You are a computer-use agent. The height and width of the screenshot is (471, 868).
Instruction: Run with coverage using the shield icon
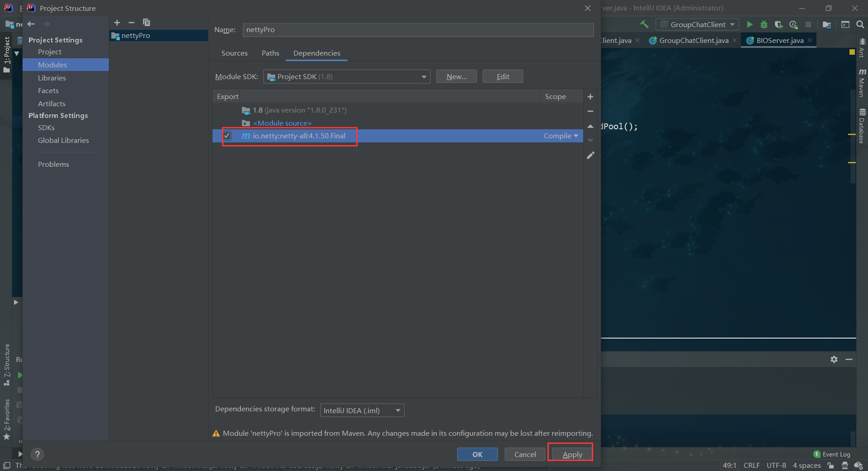pyautogui.click(x=778, y=24)
